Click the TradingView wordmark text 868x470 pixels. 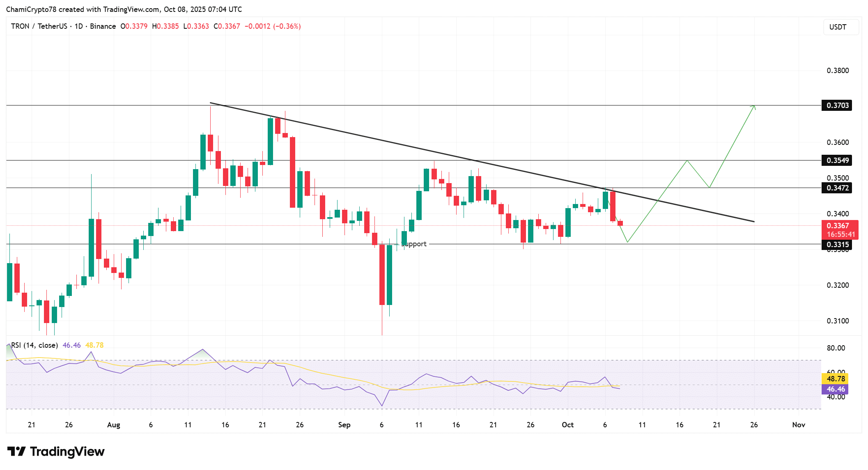[x=67, y=452]
